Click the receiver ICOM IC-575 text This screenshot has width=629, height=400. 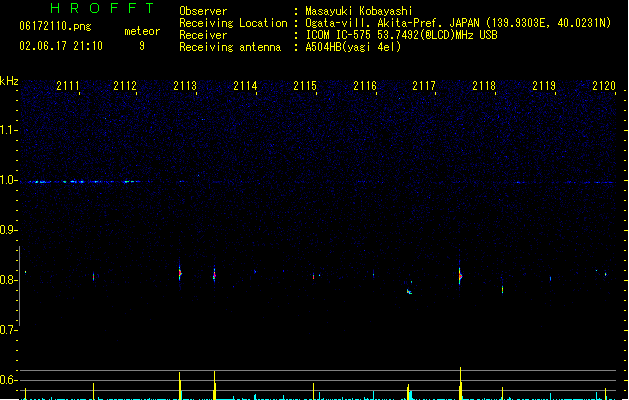401,35
